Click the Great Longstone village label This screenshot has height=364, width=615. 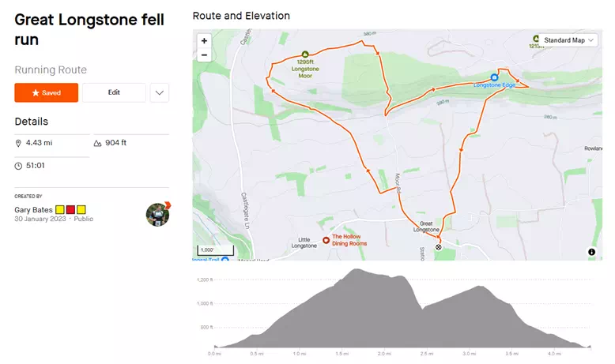[425, 227]
